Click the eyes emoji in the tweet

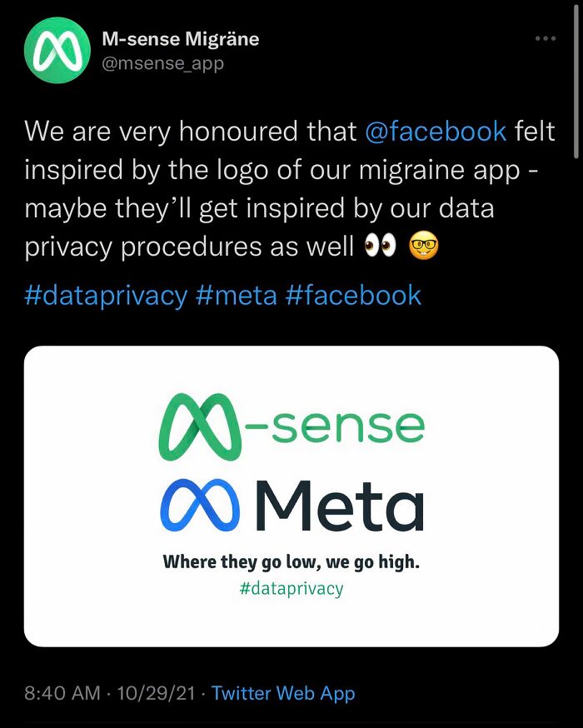pos(381,247)
